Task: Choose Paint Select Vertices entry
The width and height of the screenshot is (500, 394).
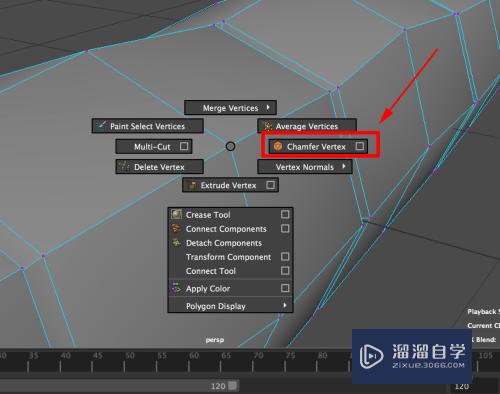Action: tap(147, 126)
